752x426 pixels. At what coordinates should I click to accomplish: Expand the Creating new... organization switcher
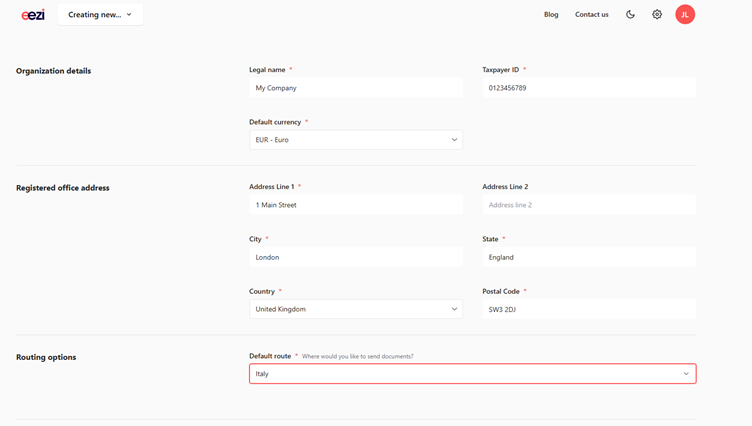100,14
